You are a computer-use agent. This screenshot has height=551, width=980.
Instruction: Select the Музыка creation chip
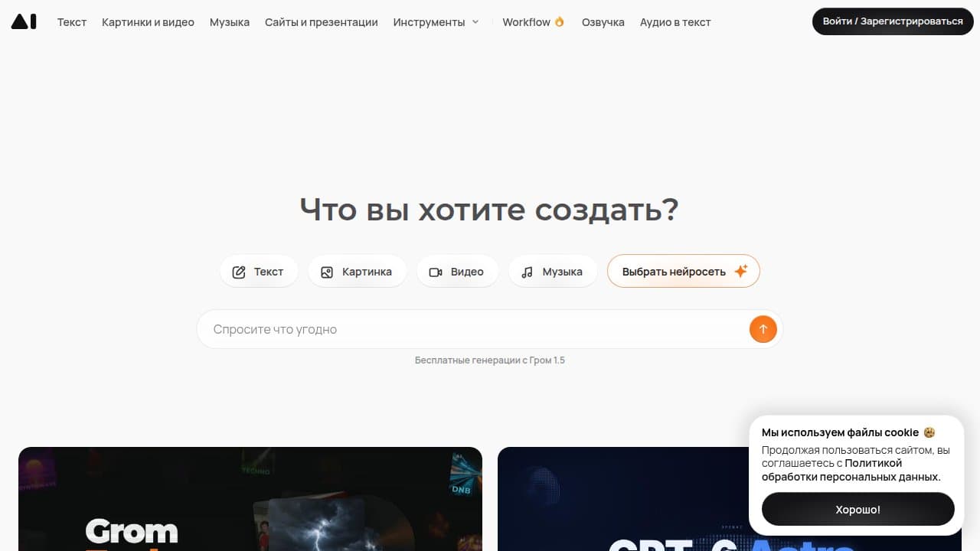click(x=553, y=272)
